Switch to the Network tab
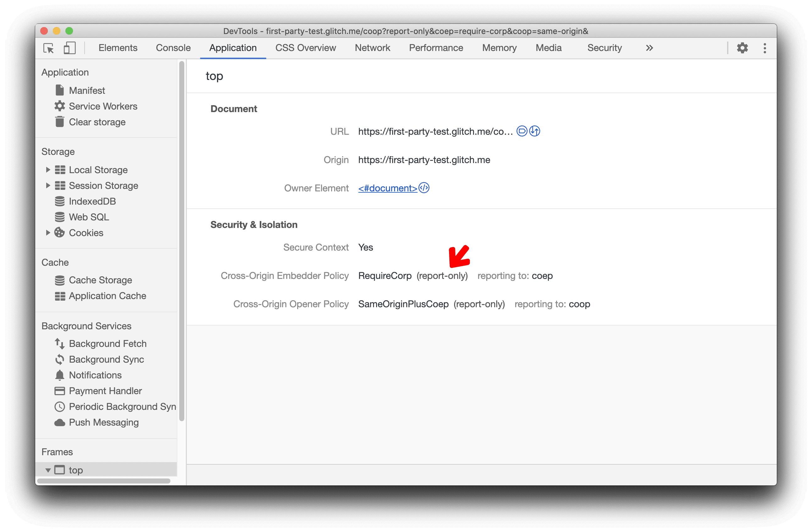 pyautogui.click(x=371, y=48)
